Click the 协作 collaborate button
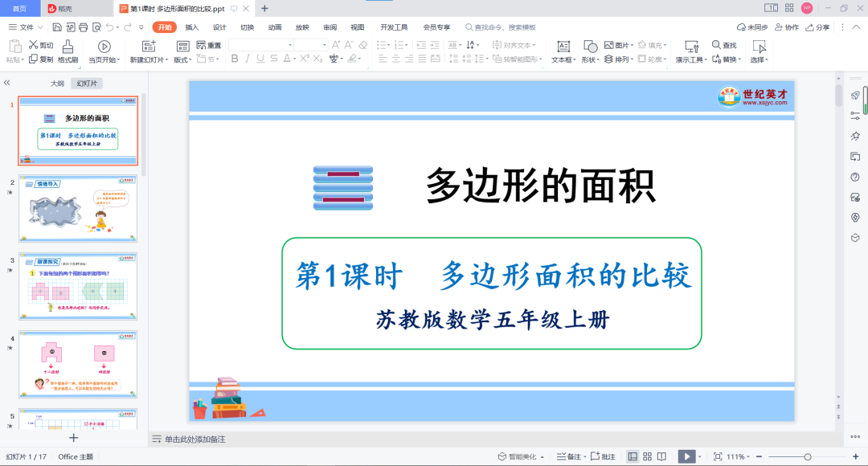Screen dimensions: 868x466 pos(787,27)
